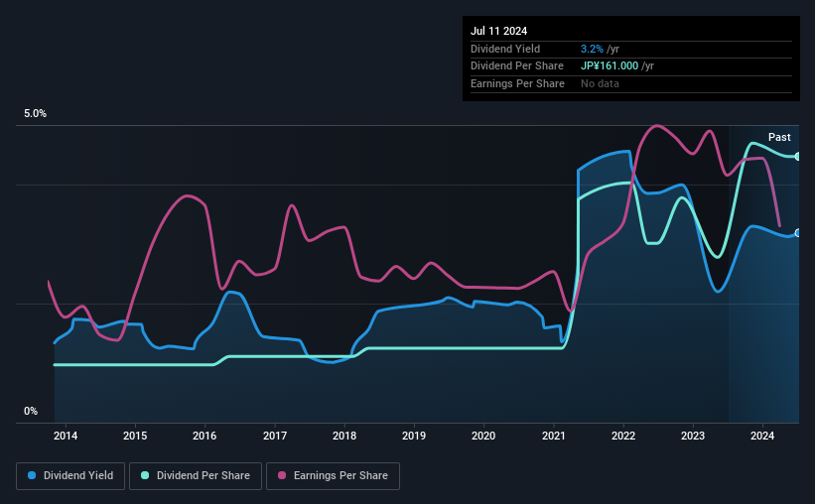The width and height of the screenshot is (815, 504).
Task: Click the teal Dividend Per Share legend dot
Action: [145, 476]
